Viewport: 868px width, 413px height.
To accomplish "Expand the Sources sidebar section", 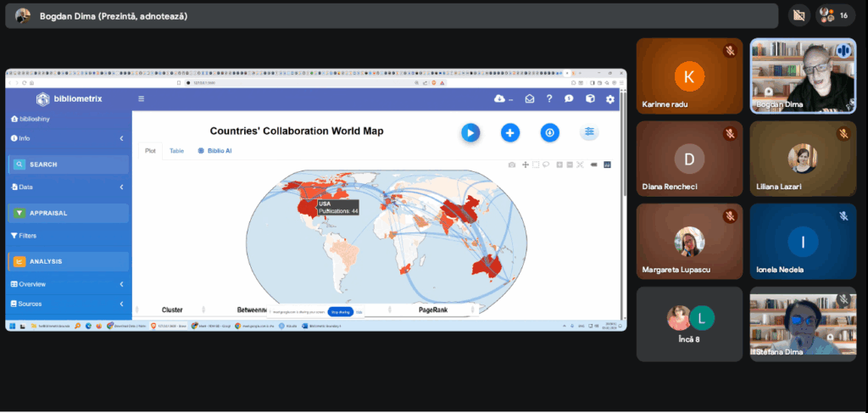I will [68, 304].
